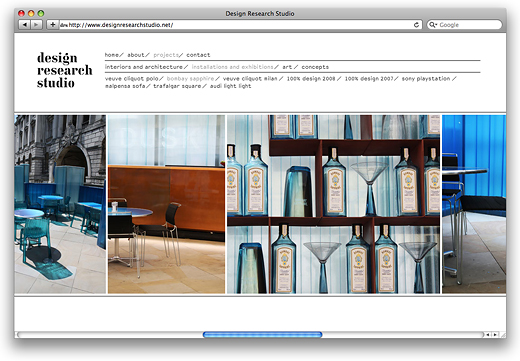Image resolution: width=520 pixels, height=361 pixels.
Task: Click the design research studio logo
Action: click(65, 70)
